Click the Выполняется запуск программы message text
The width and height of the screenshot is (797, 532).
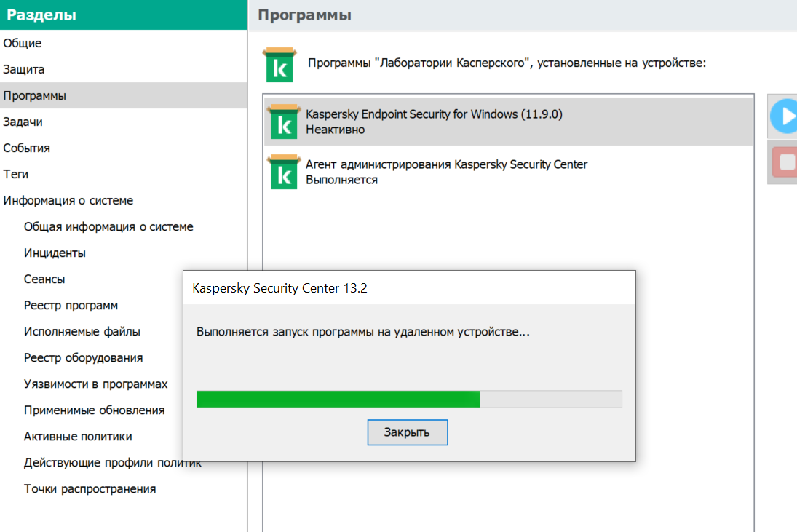363,332
